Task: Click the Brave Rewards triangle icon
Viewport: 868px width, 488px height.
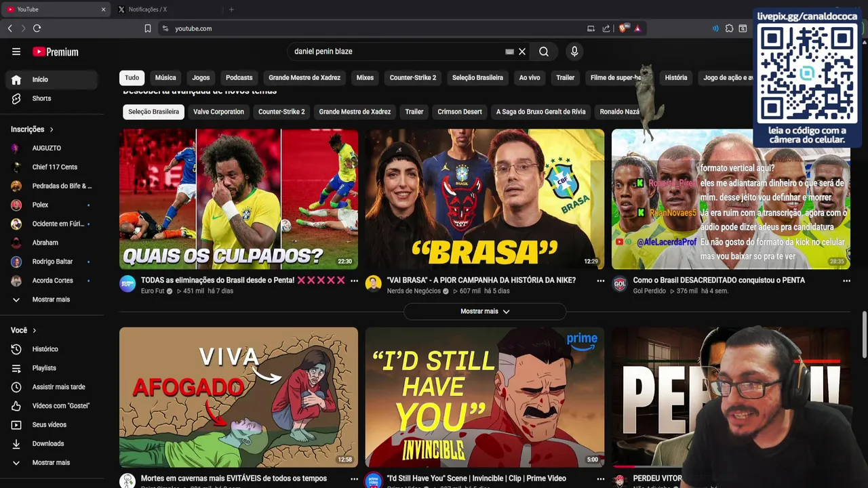Action: pyautogui.click(x=637, y=28)
